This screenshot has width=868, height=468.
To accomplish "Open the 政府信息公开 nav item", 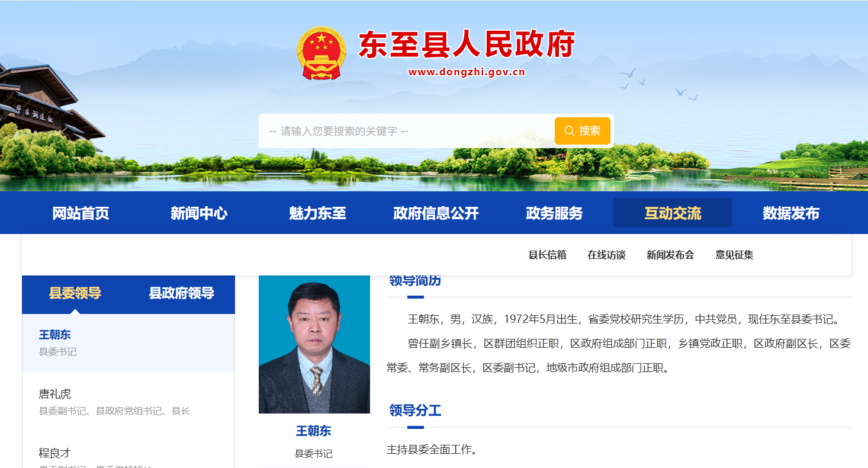I will tap(436, 213).
